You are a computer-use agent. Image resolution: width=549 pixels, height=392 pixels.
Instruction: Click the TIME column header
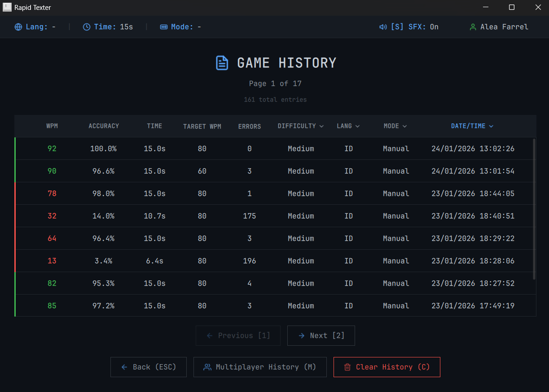click(154, 126)
